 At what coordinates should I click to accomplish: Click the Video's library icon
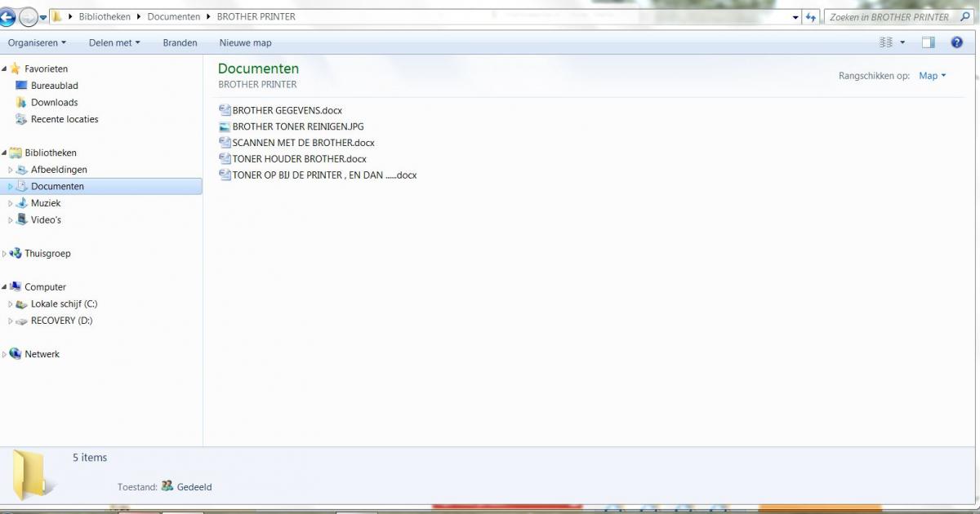(22, 219)
